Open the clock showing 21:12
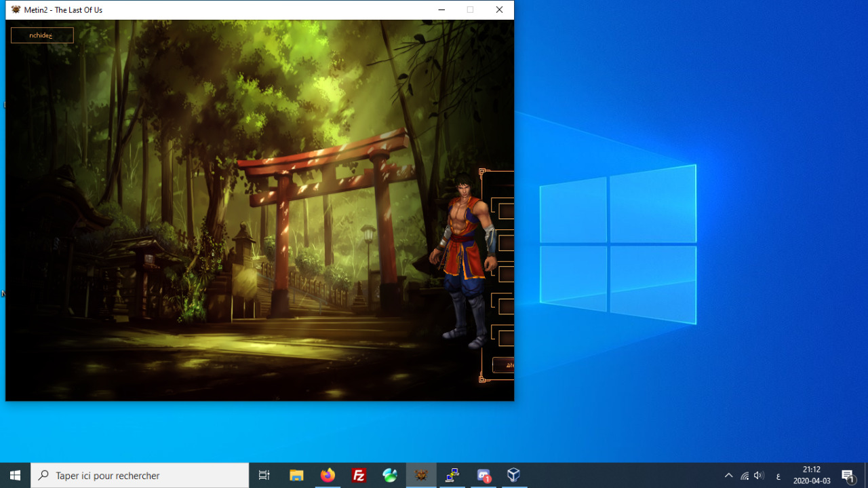 click(x=812, y=475)
